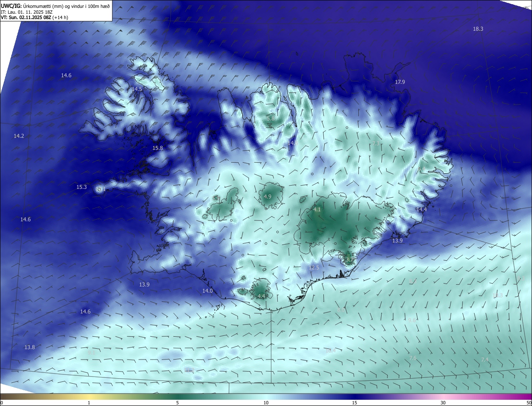This screenshot has width=532, height=406.
Task: Click the initial time line 'IT: Lau. 01. 11. 2025 18Z'
Action: 26,12
